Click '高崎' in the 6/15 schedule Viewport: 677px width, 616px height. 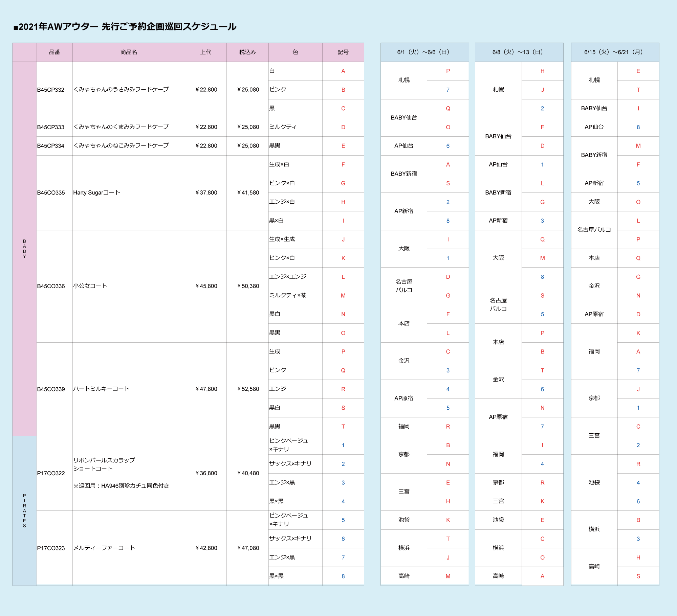point(594,567)
